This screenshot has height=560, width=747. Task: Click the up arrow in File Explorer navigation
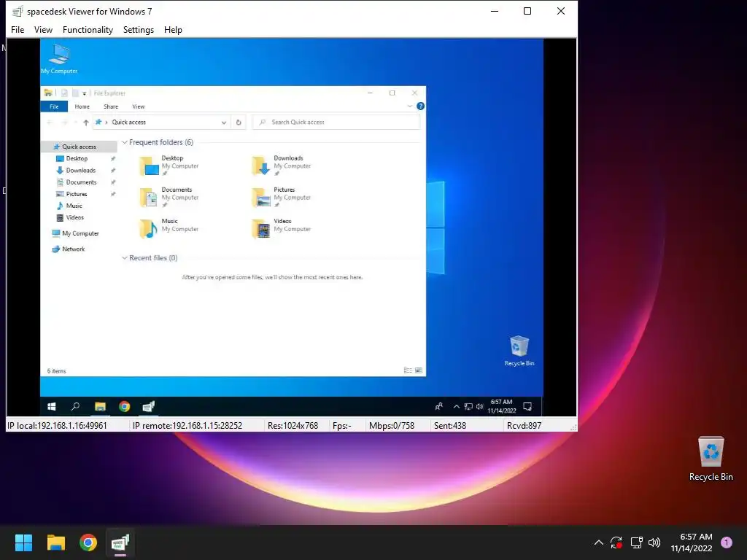pyautogui.click(x=86, y=122)
